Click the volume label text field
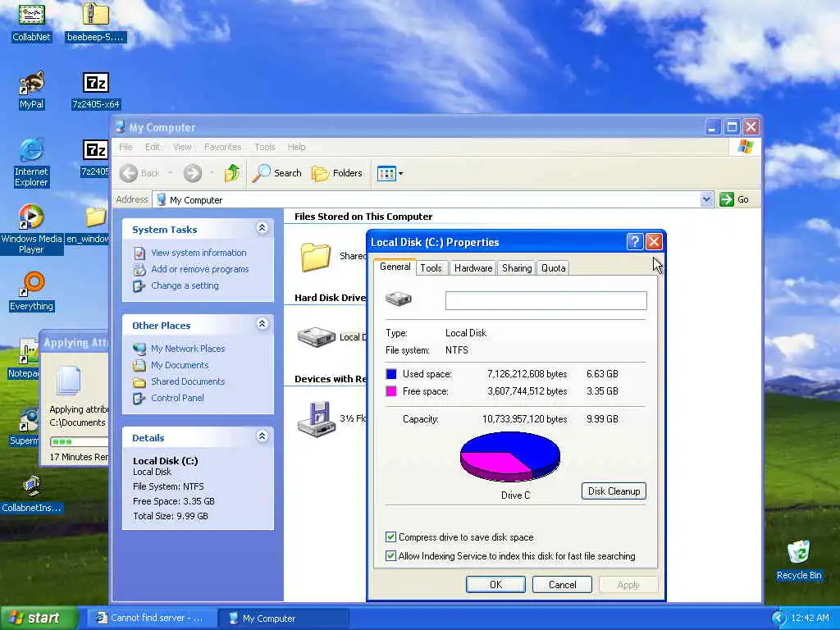Viewport: 840px width, 630px height. [546, 300]
